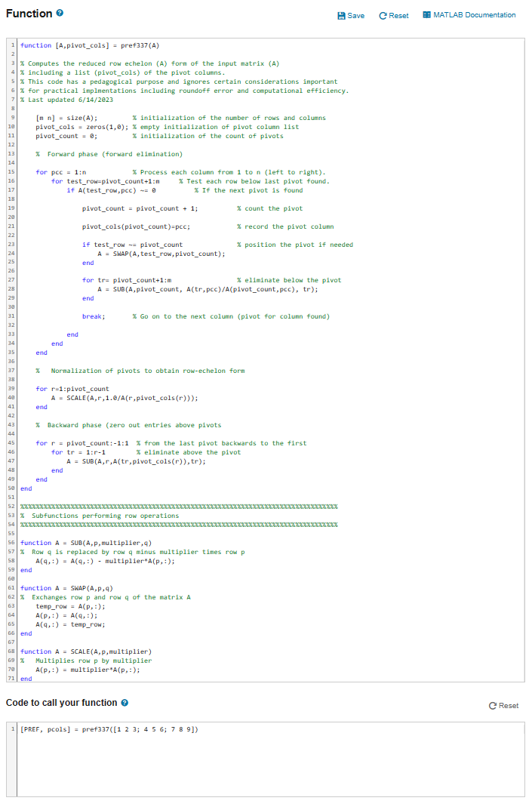The height and width of the screenshot is (810, 532).
Task: Click the 'for test_row=pivot_count+1:m' line
Action: click(106, 181)
